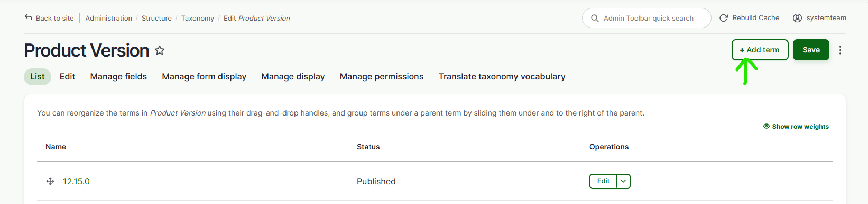The height and width of the screenshot is (204, 868).
Task: Open the three-dot more actions menu
Action: click(840, 50)
